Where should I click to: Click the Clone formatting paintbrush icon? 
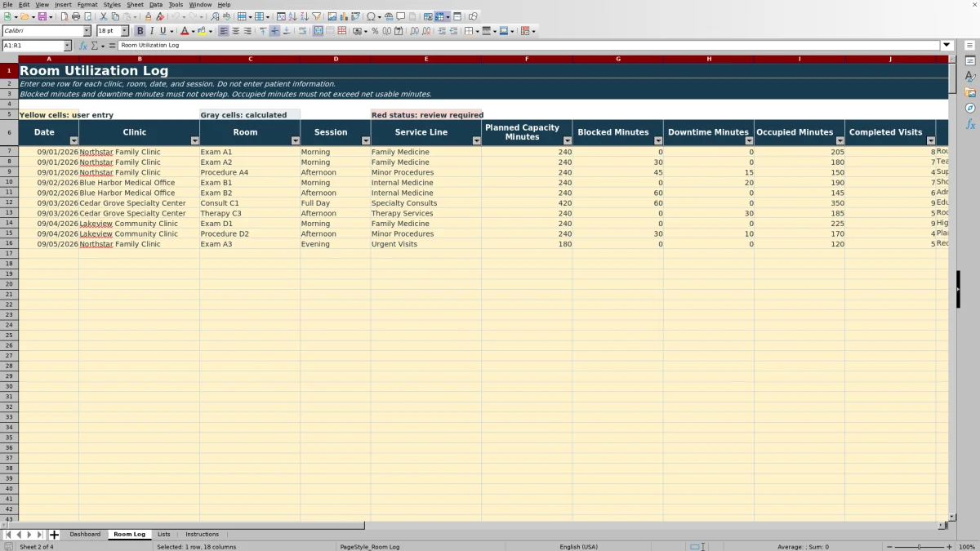148,16
